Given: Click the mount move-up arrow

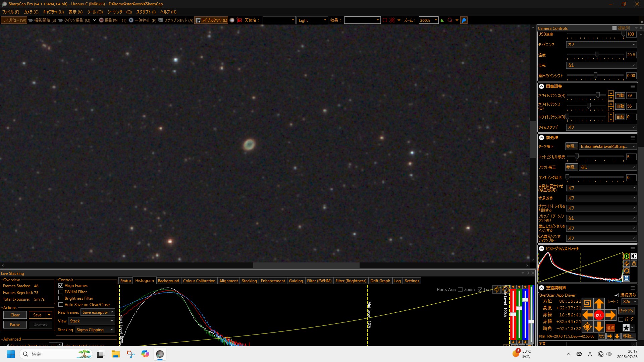Looking at the screenshot, I should pyautogui.click(x=599, y=304).
